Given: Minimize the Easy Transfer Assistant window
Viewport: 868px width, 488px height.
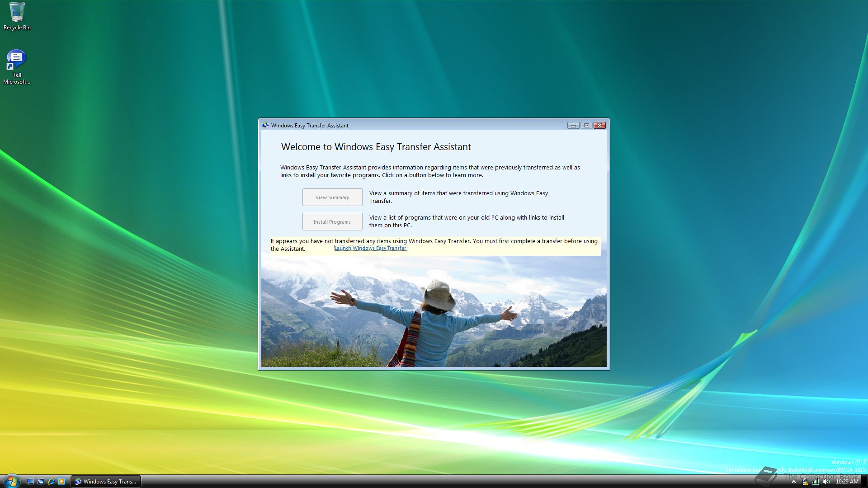Looking at the screenshot, I should [573, 126].
